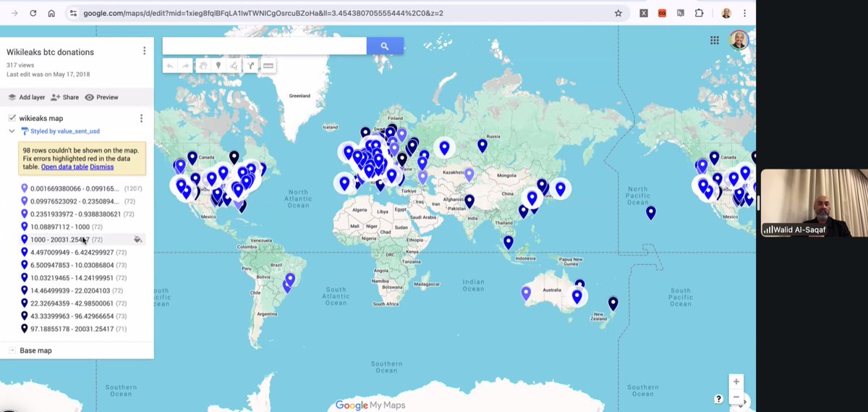868x412 pixels.
Task: Zoom in the map with plus button
Action: (736, 382)
